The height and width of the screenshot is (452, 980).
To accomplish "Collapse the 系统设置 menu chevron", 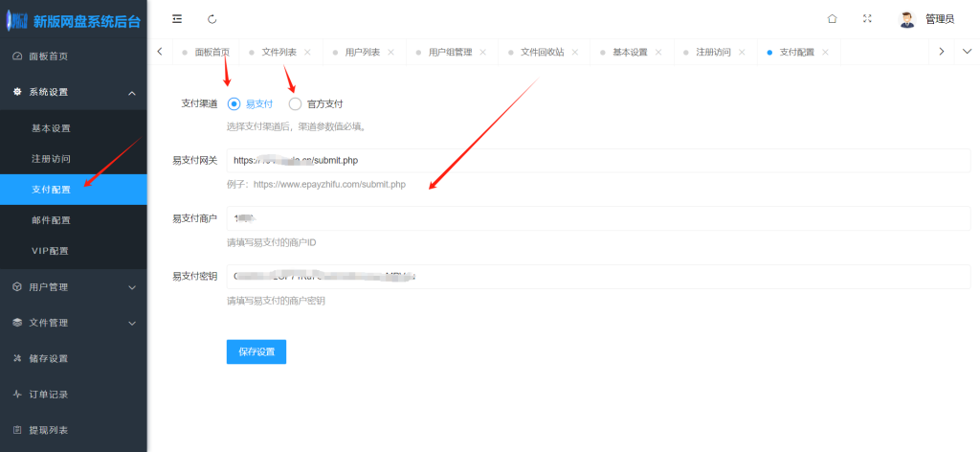I will [132, 93].
